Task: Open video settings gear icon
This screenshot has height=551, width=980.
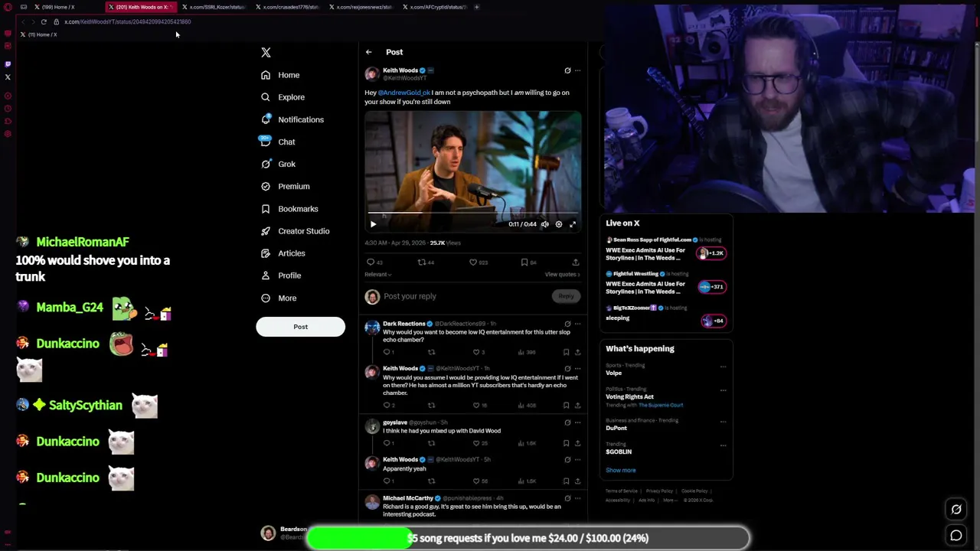Action: tap(559, 224)
